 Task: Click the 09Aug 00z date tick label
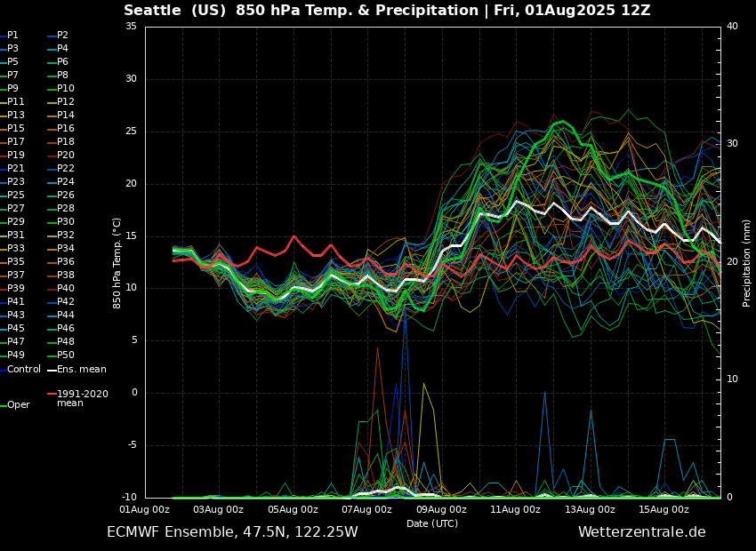pyautogui.click(x=441, y=510)
